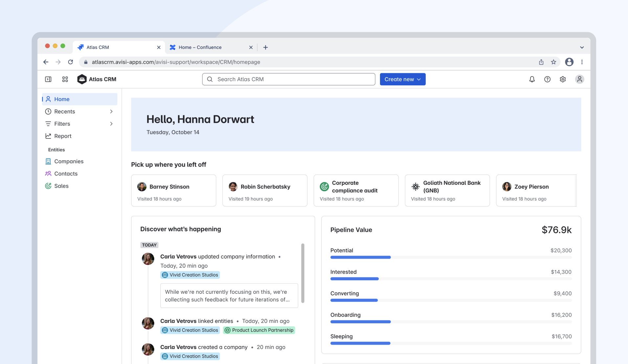
Task: Switch to the Atlas CRM browser tab
Action: click(x=119, y=47)
